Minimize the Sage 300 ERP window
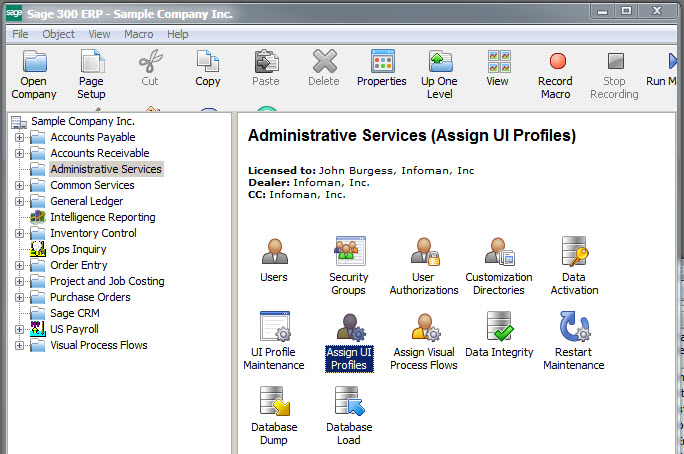 click(602, 11)
